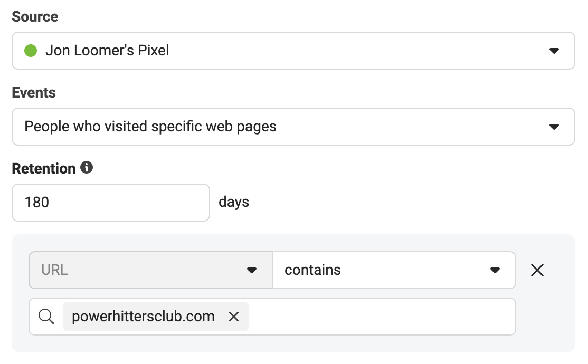Click the magnifying glass search icon

46,317
